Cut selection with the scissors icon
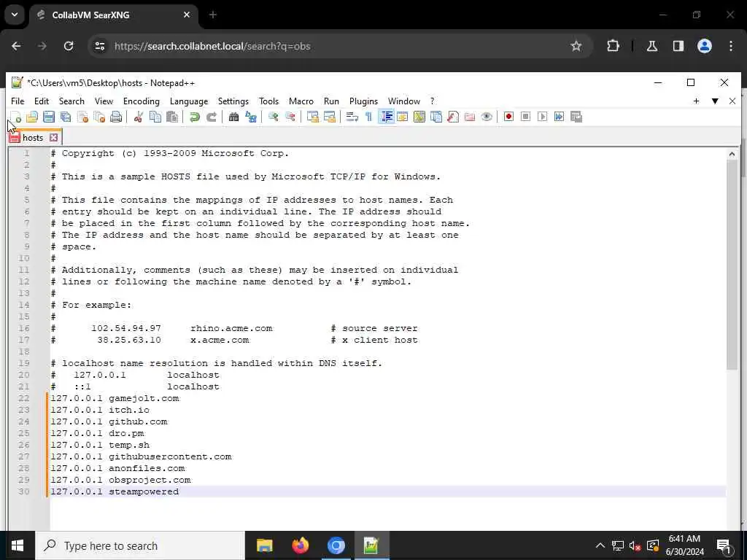The image size is (747, 560). (x=138, y=117)
